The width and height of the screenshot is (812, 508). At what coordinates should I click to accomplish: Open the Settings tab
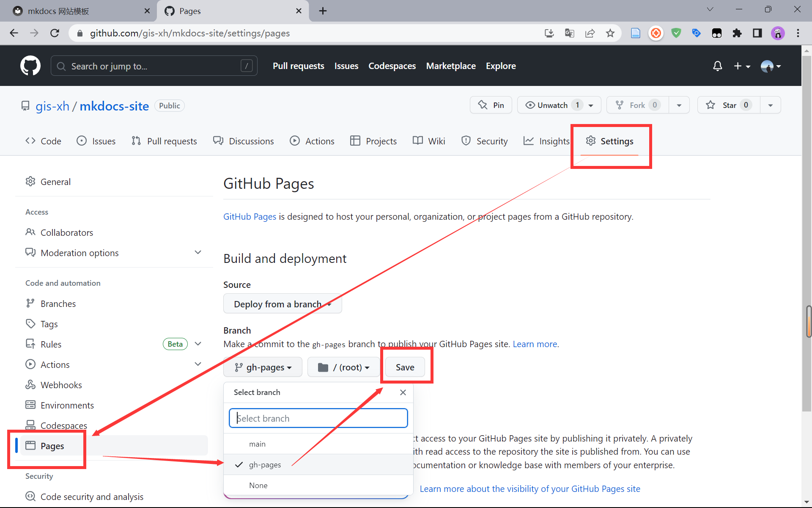click(609, 141)
